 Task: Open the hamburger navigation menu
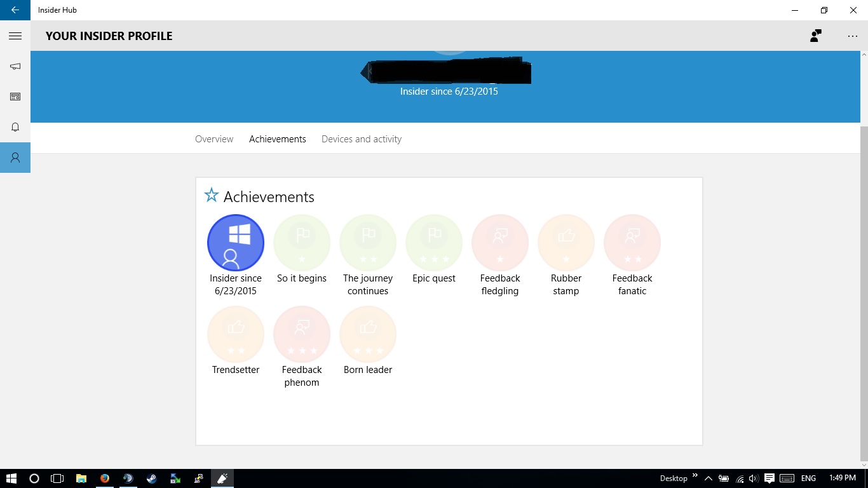click(15, 36)
